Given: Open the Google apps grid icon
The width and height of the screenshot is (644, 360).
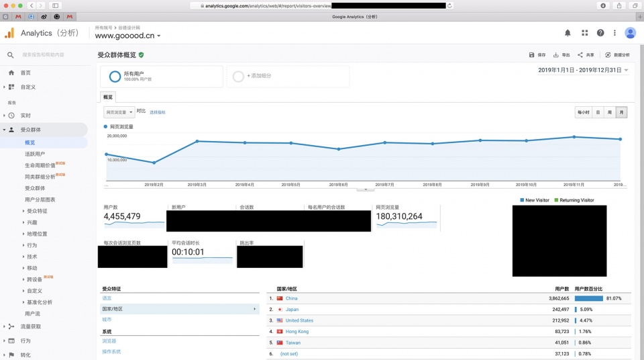Looking at the screenshot, I should 585,33.
